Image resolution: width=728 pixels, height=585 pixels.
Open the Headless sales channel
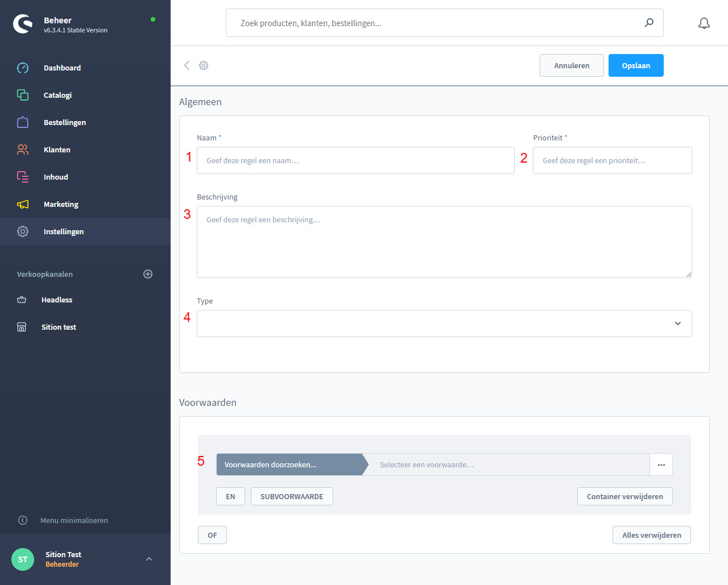57,300
